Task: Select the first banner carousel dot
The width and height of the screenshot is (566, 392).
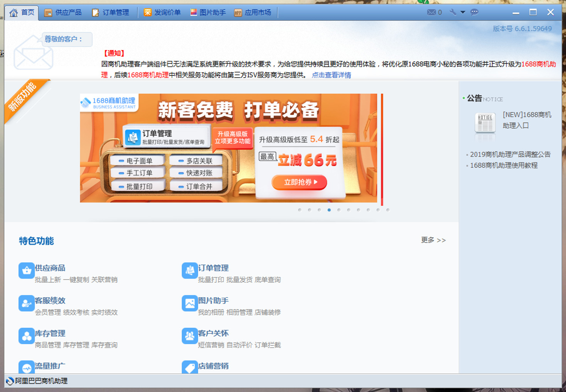Action: (x=300, y=210)
